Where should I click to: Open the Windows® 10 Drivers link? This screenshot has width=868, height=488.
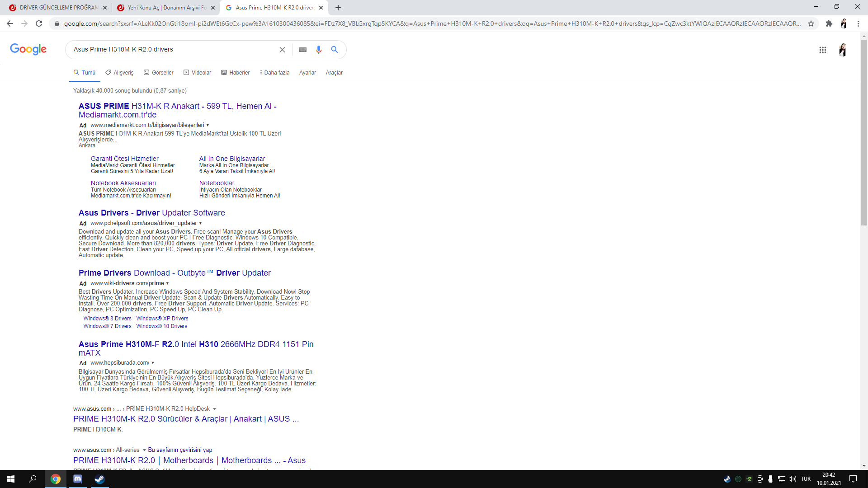[x=162, y=326]
